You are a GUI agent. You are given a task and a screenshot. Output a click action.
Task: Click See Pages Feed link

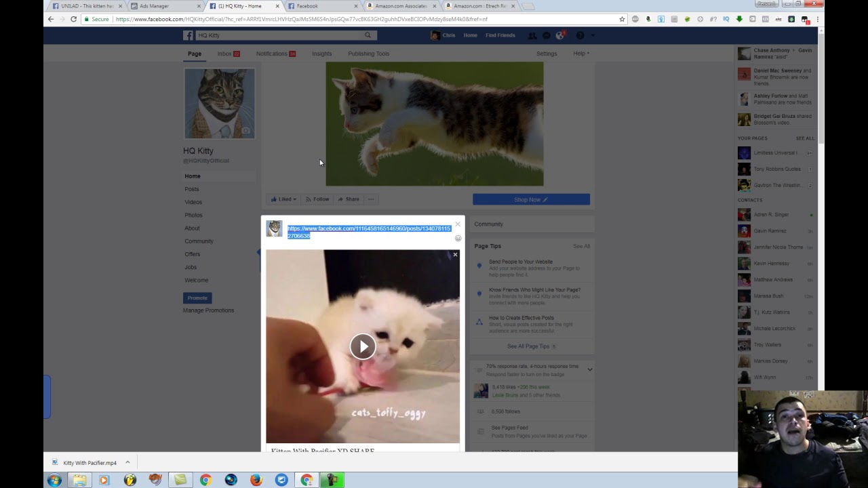[509, 428]
